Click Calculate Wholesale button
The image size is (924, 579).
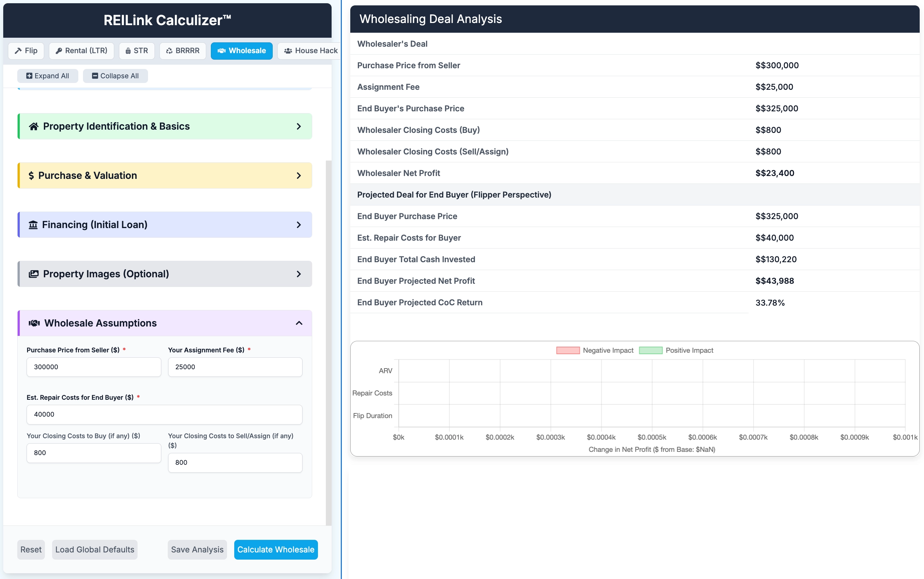pyautogui.click(x=276, y=550)
